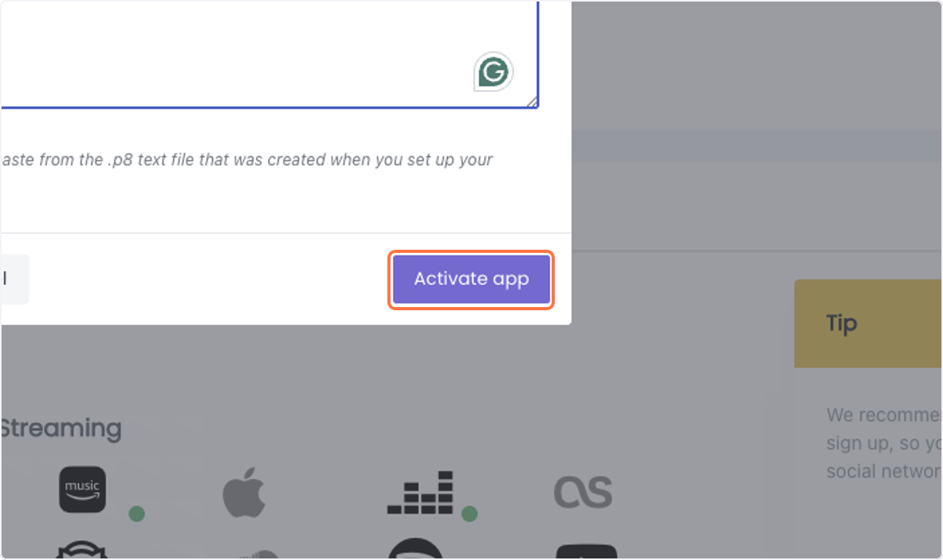Select the Spotify circular icon
Screen dimensions: 943x560
click(x=416, y=549)
